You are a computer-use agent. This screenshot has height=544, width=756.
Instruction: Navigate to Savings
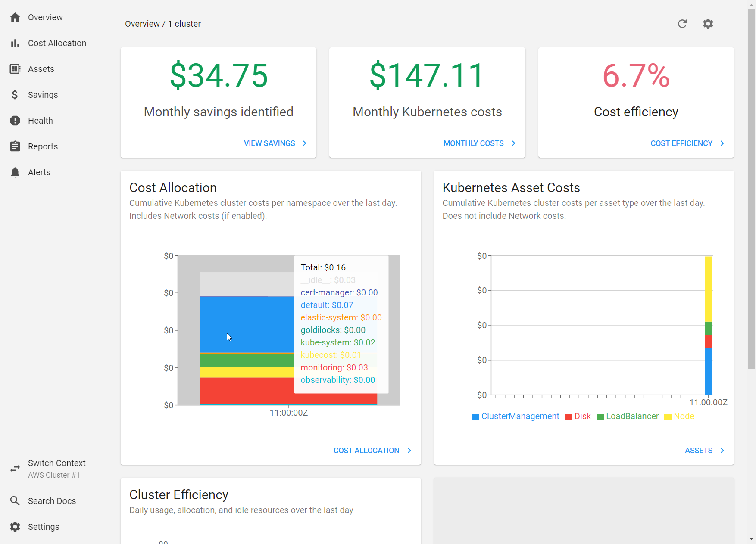pyautogui.click(x=43, y=95)
